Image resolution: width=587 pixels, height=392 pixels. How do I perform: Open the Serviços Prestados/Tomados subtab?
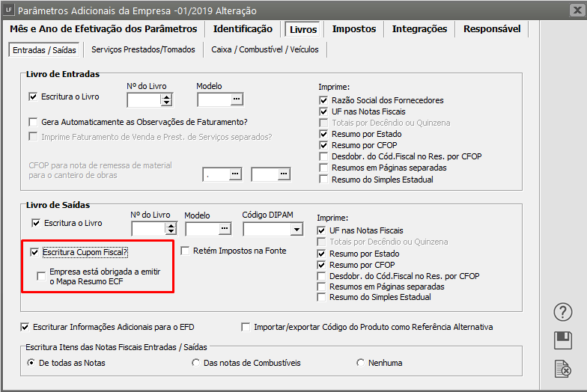(143, 49)
